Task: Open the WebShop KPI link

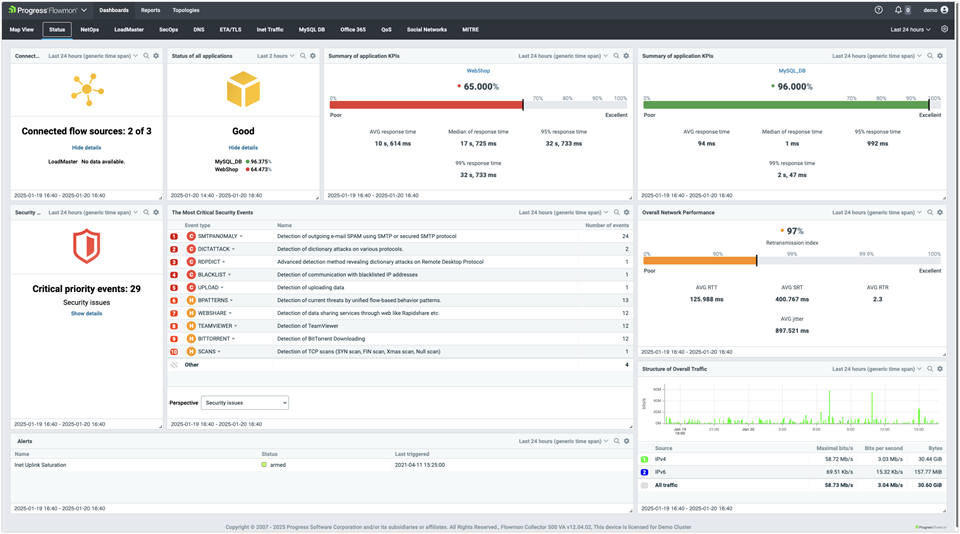Action: [x=478, y=71]
